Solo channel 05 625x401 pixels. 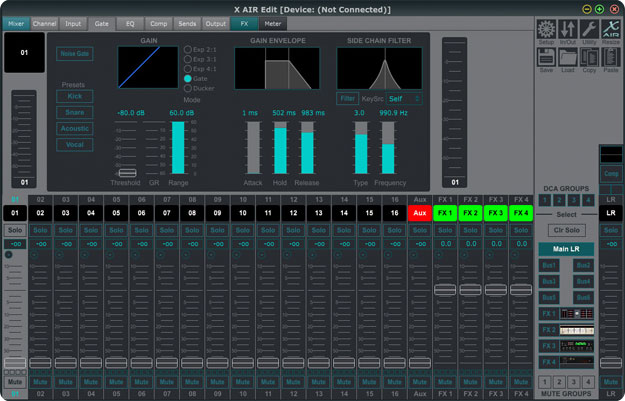pyautogui.click(x=116, y=230)
